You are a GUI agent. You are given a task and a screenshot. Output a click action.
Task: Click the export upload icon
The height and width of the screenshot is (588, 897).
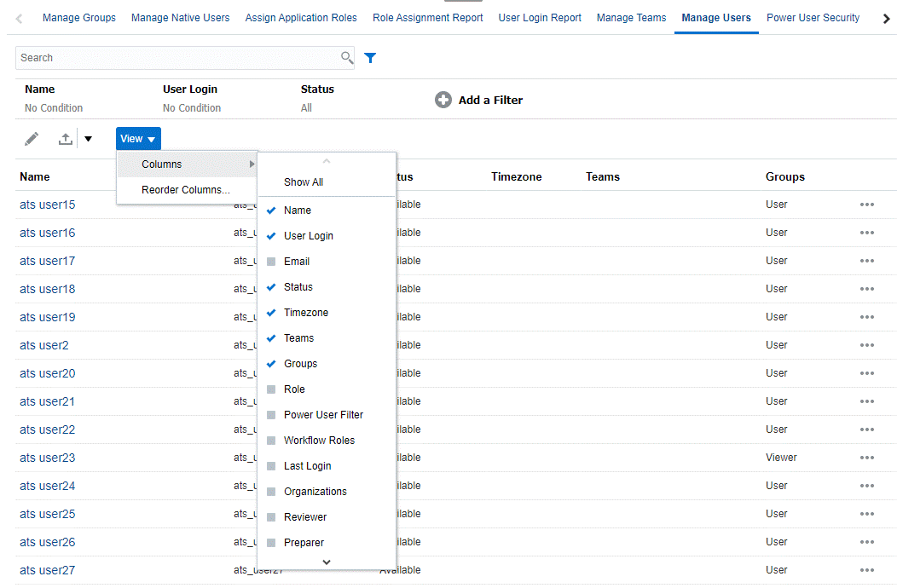click(66, 139)
